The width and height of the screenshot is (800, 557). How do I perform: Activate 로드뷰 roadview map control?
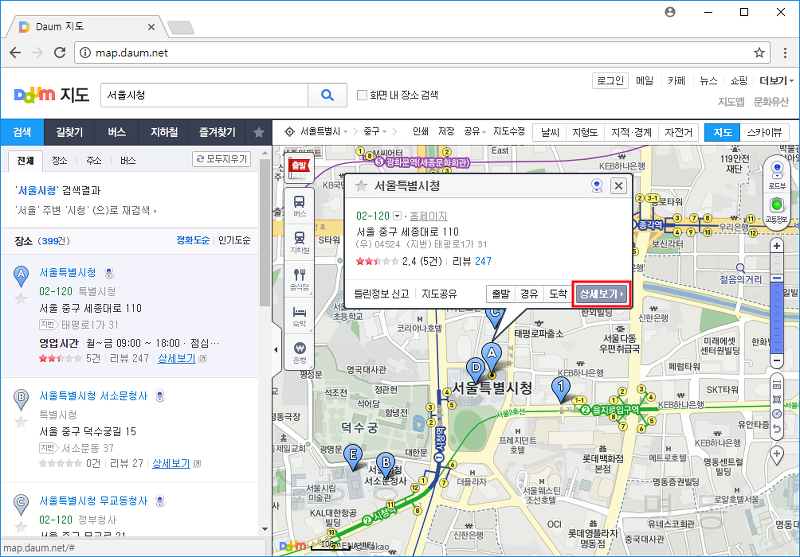point(777,174)
